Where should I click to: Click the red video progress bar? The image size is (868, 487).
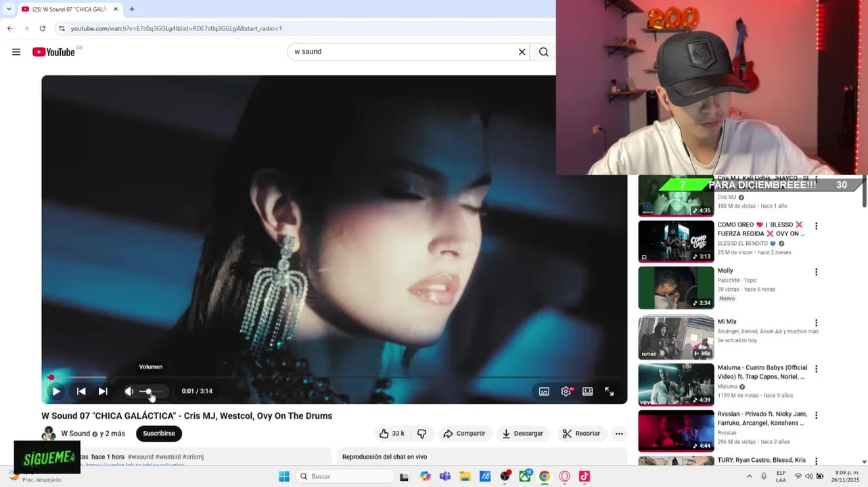[335, 377]
